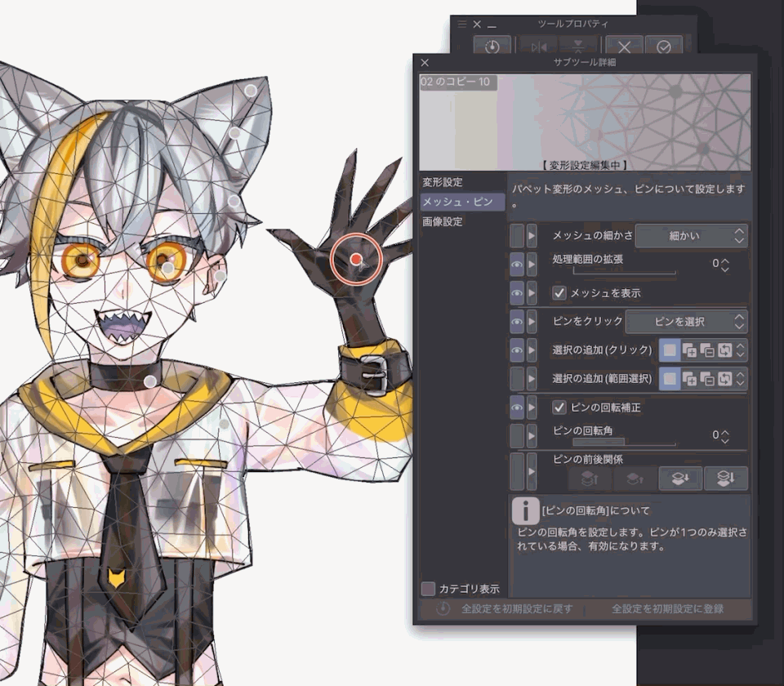Screen dimensions: 784x686
Task: Uncheck the ピンの回転補正 checkbox
Action: click(559, 408)
